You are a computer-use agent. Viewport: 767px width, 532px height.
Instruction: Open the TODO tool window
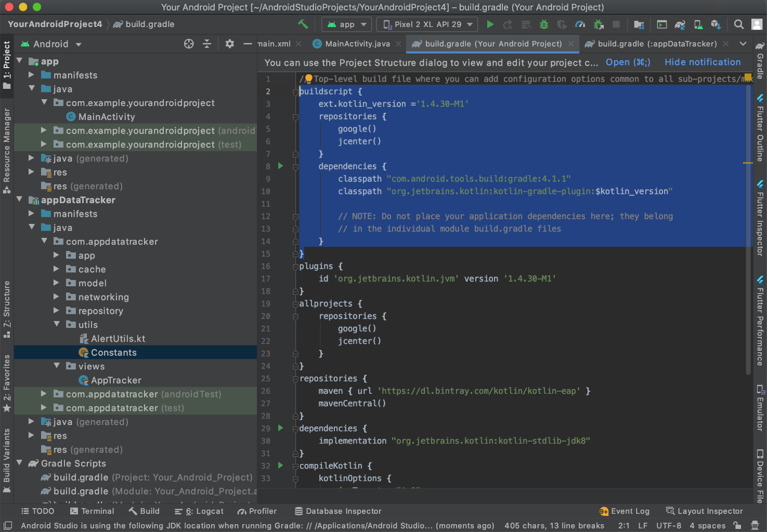[x=37, y=511]
